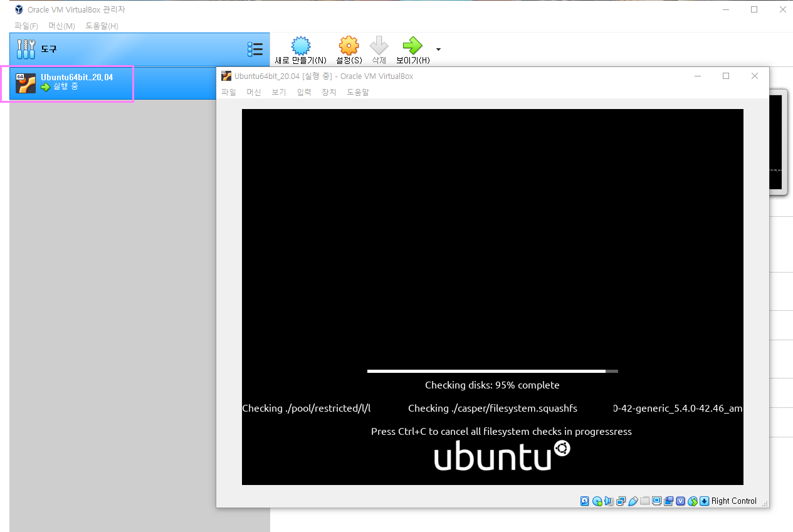Screen dimensions: 793x532
Task: Click the disk check progress bar
Action: pos(493,371)
